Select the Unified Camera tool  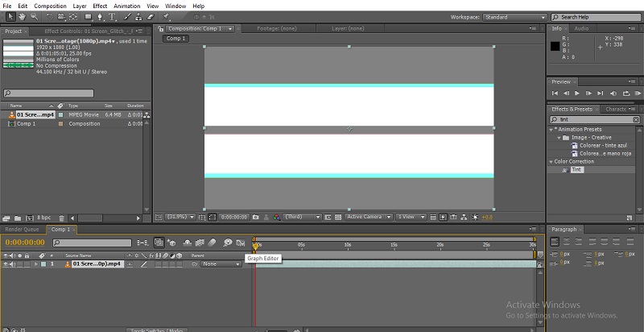pyautogui.click(x=61, y=17)
